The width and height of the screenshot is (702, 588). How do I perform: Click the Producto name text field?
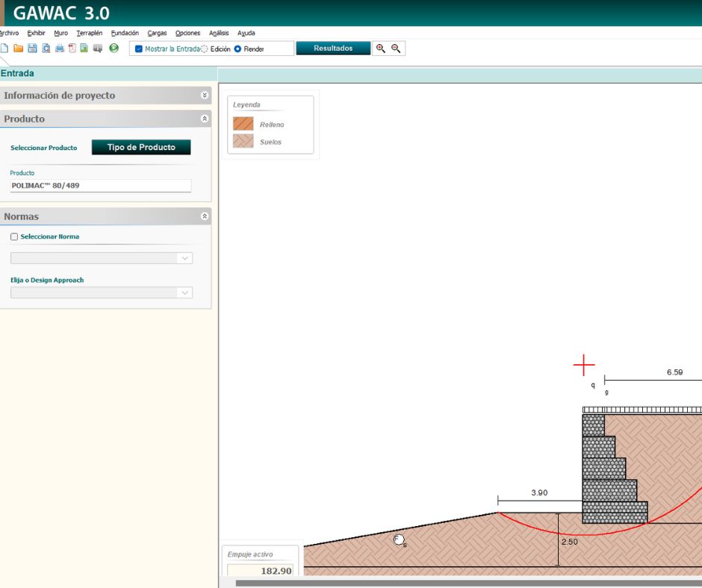coord(101,186)
